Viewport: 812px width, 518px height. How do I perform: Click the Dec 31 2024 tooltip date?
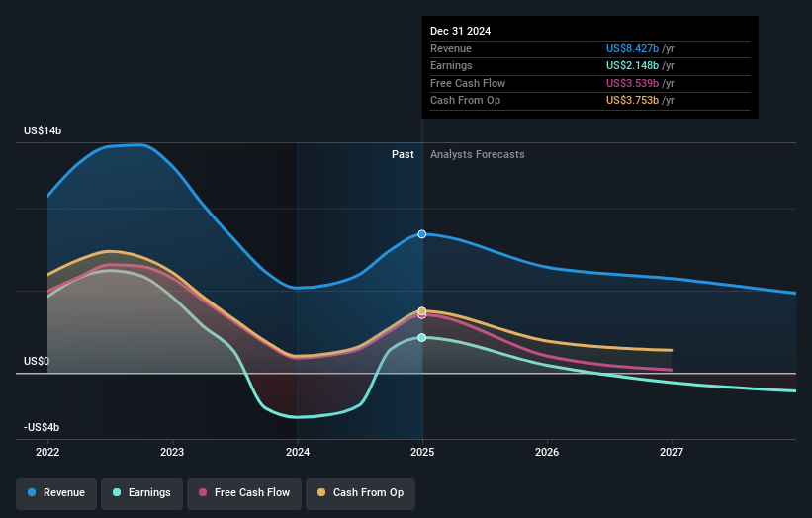(x=460, y=31)
